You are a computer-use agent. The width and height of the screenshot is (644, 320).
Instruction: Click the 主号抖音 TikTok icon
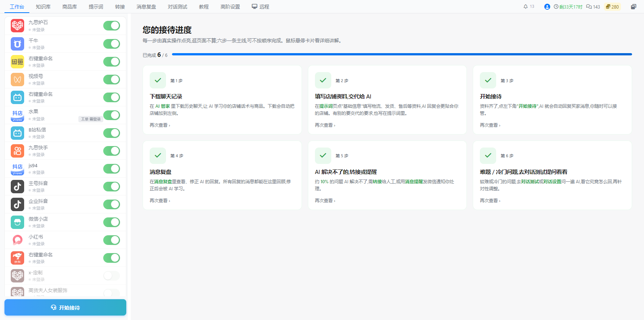point(17,187)
